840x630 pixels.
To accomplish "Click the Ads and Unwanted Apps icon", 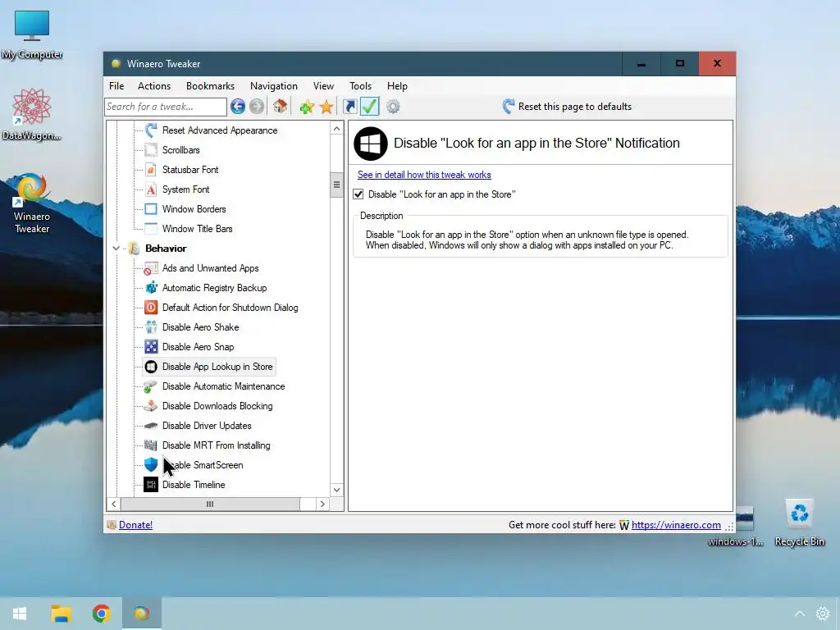I will click(x=151, y=268).
